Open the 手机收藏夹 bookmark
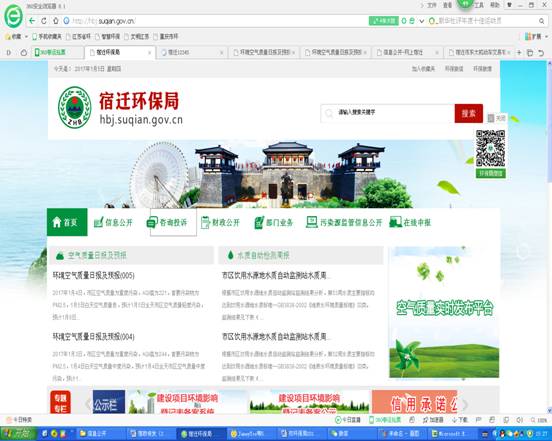The width and height of the screenshot is (552, 441). tap(47, 37)
